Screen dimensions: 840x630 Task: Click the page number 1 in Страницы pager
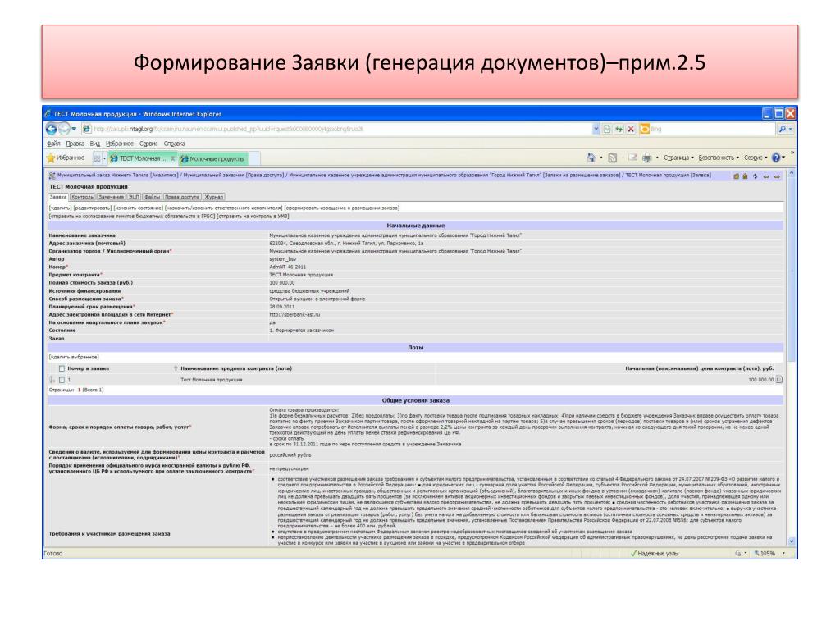point(80,390)
